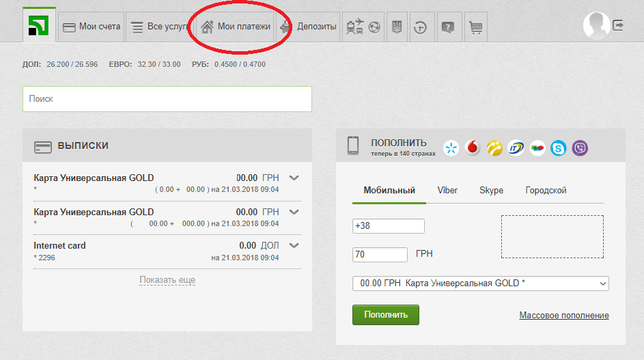This screenshot has width=644, height=360.
Task: Click the purple Viber logo icon
Action: [x=580, y=148]
